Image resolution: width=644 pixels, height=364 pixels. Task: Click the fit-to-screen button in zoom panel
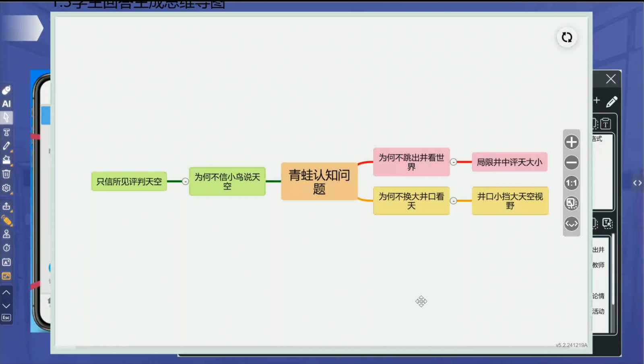tap(571, 203)
